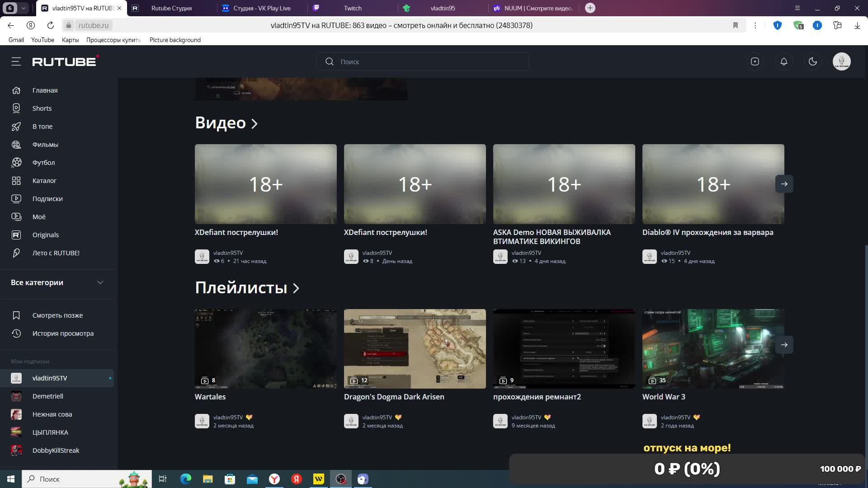Viewport: 868px width, 488px height.
Task: Open Футбол section in sidebar
Action: click(43, 163)
